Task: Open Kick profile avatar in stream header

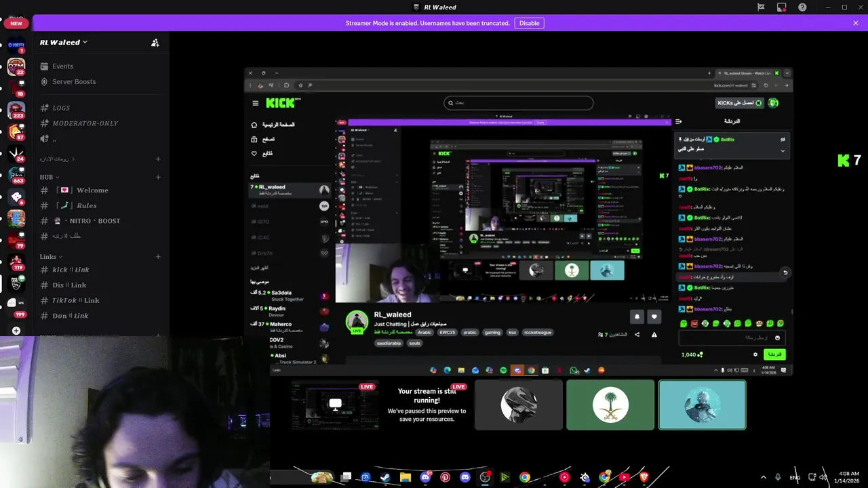Action: click(x=773, y=103)
